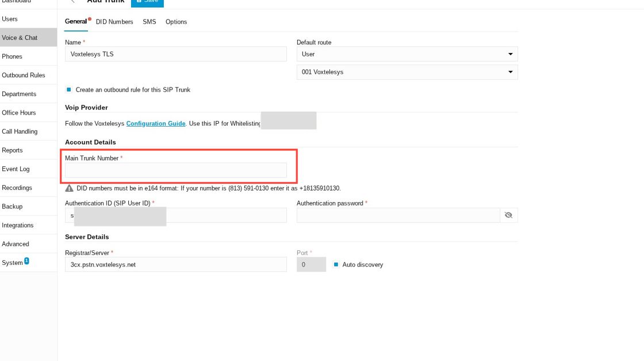
Task: Click the Main Trunk Number field
Action: coord(176,170)
